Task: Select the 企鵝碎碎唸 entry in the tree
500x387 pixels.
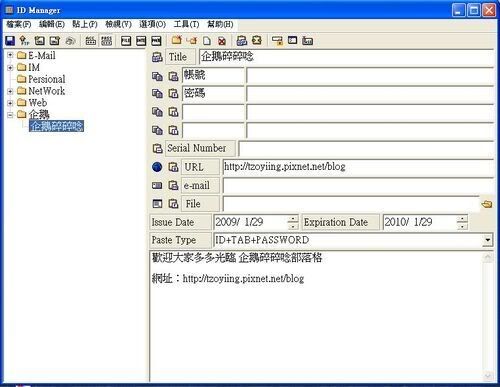Action: (56, 126)
